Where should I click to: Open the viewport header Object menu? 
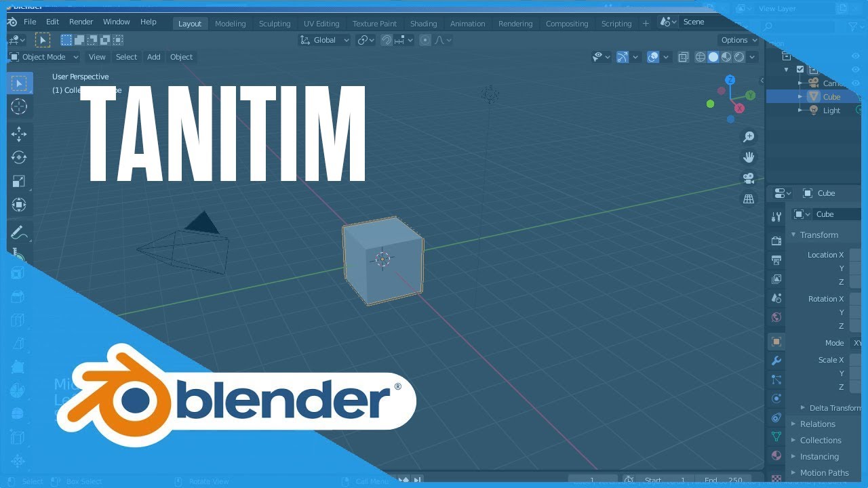181,57
